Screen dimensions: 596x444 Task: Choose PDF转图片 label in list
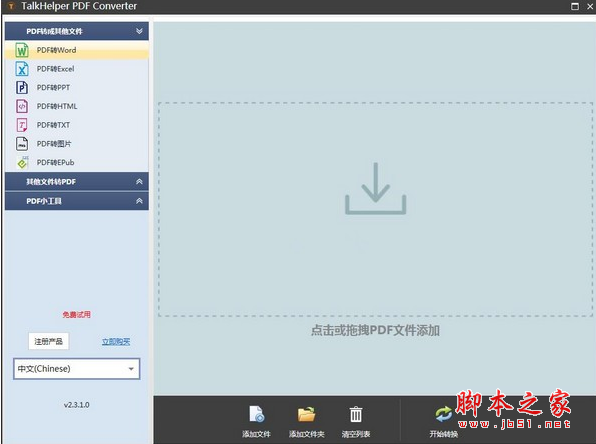tap(54, 144)
